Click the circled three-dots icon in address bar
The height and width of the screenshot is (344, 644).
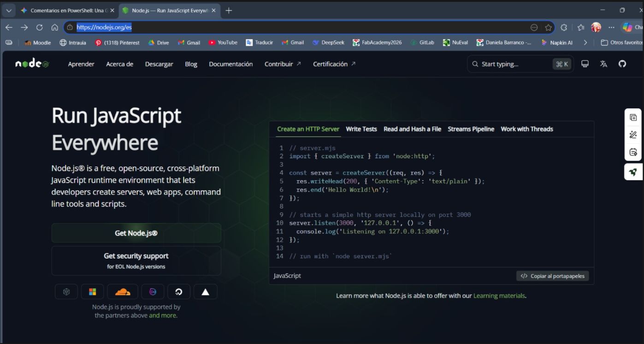tap(534, 28)
